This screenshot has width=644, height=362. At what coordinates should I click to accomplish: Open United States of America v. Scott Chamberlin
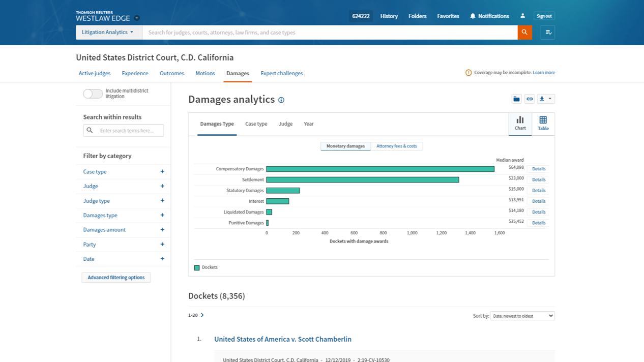point(282,339)
